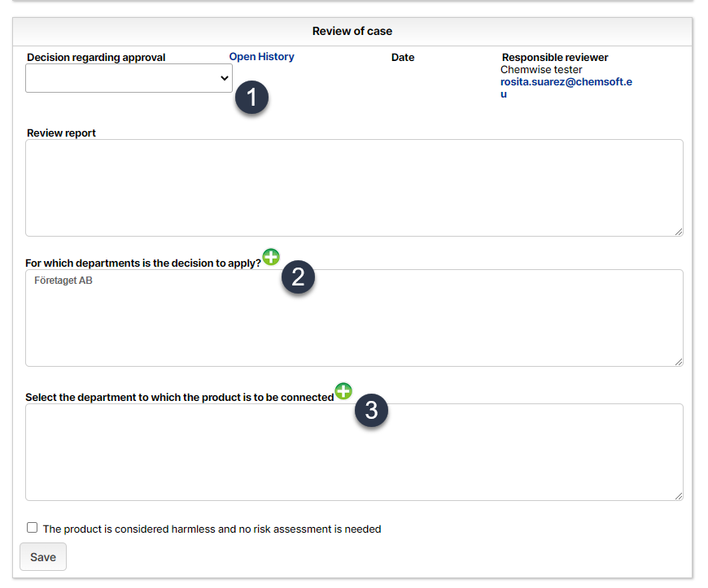Open History of the case

261,56
